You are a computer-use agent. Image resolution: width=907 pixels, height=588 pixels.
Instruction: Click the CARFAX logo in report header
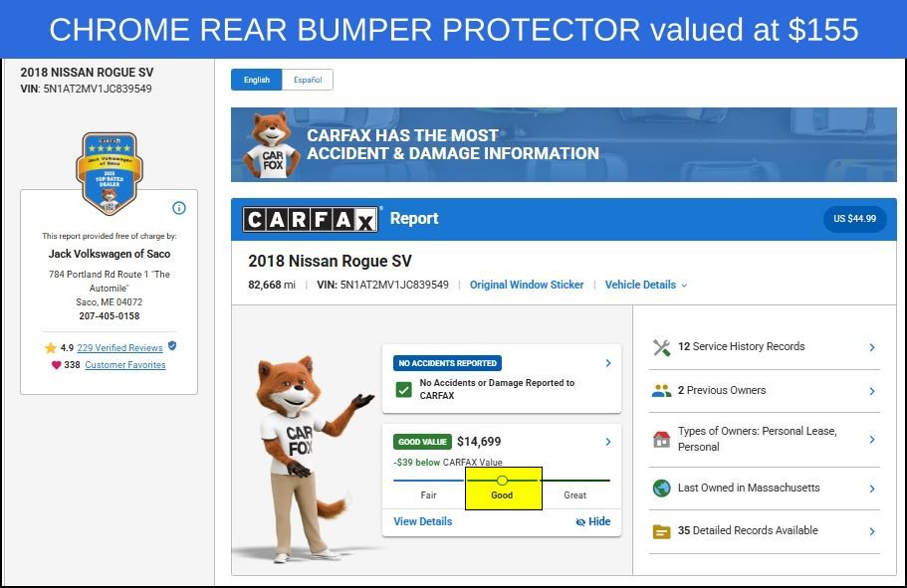(310, 220)
